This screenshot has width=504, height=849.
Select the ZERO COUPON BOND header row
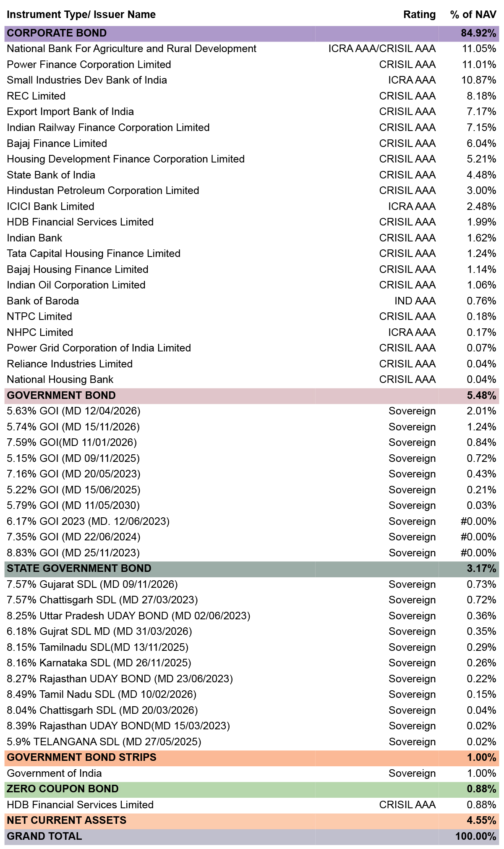coord(252,789)
